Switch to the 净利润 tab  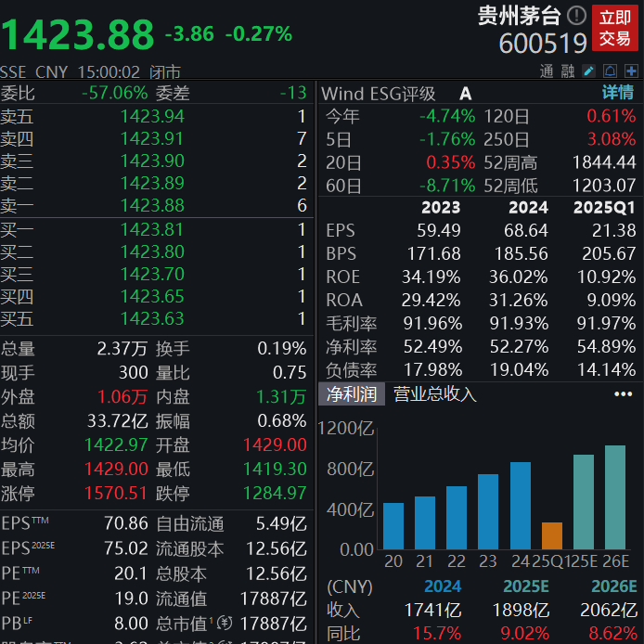click(352, 394)
